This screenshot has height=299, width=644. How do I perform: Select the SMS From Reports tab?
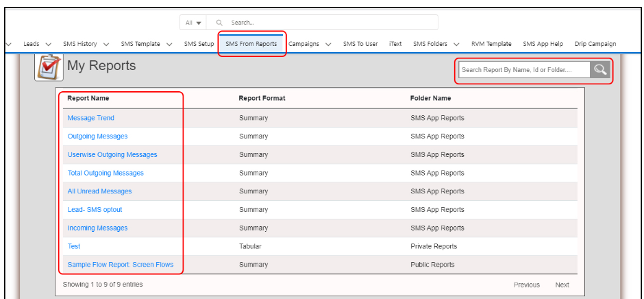click(x=251, y=44)
